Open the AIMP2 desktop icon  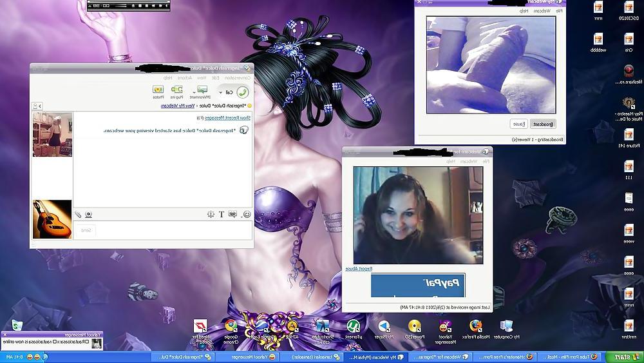(292, 330)
